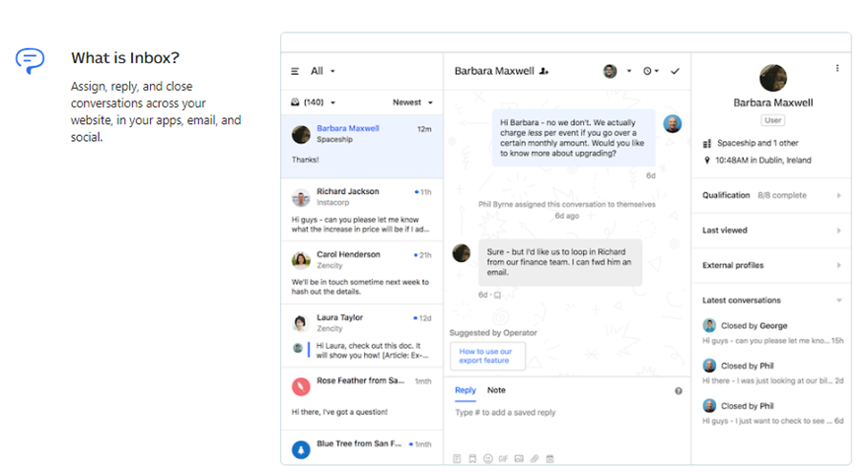Click the help question mark icon in composer
Image resolution: width=868 pixels, height=474 pixels.
679,391
